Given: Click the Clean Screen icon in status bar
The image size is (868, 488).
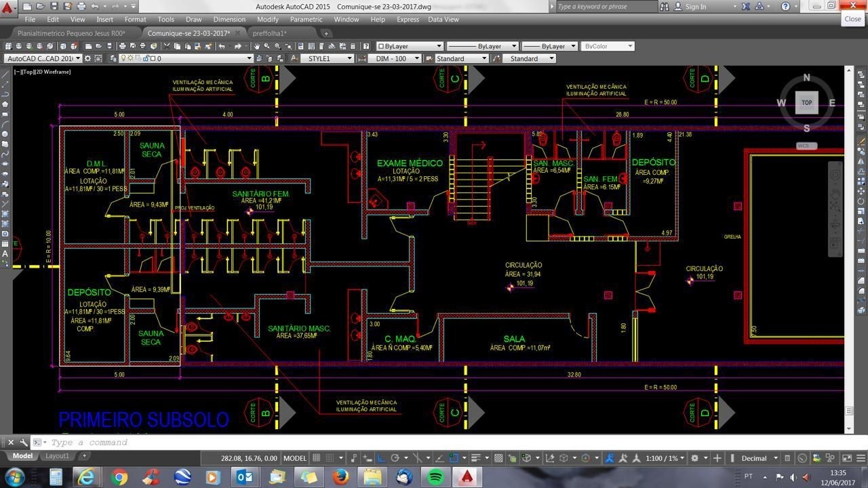Looking at the screenshot, I should point(846,458).
